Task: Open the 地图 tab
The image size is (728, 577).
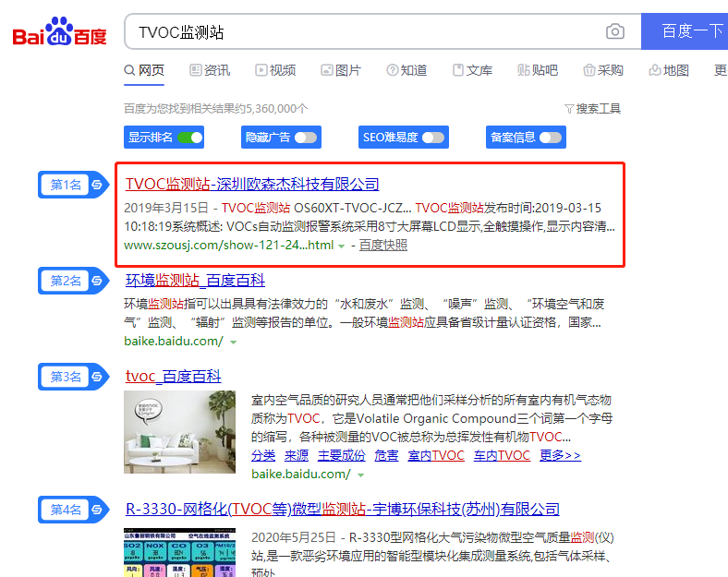Action: (x=669, y=70)
